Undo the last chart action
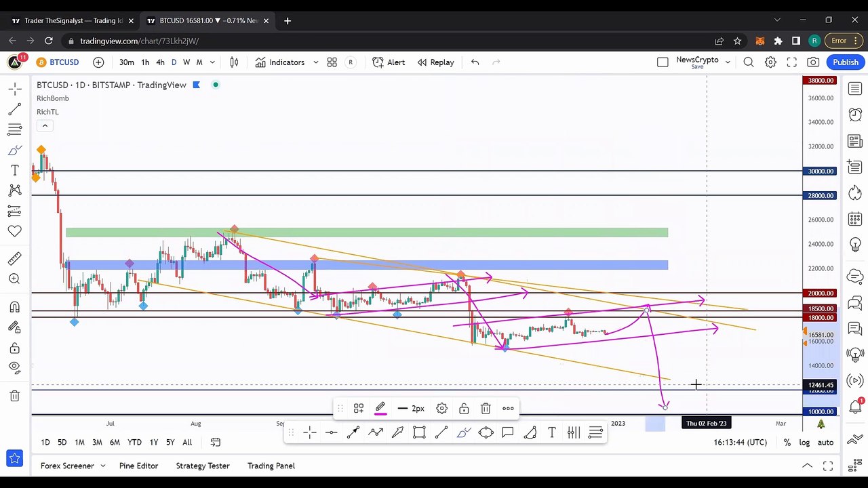The width and height of the screenshot is (868, 488). (475, 62)
